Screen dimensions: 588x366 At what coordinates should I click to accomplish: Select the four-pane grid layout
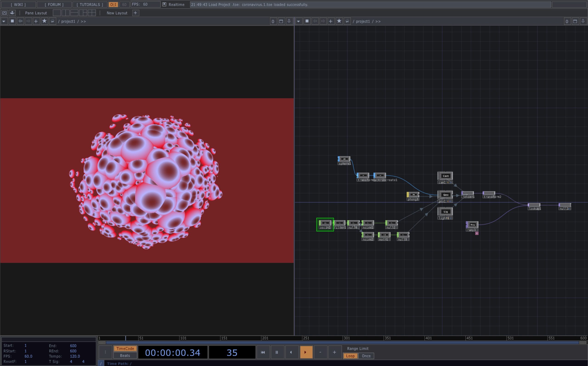[92, 13]
